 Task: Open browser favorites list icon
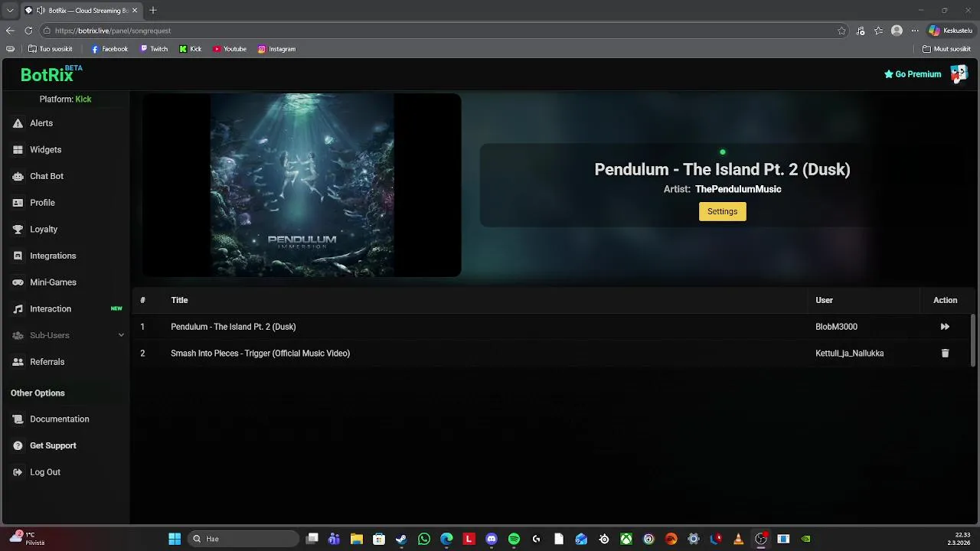tap(879, 31)
